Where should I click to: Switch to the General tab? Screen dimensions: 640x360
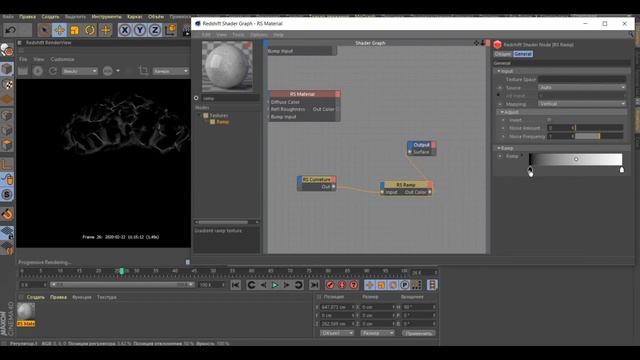(523, 54)
